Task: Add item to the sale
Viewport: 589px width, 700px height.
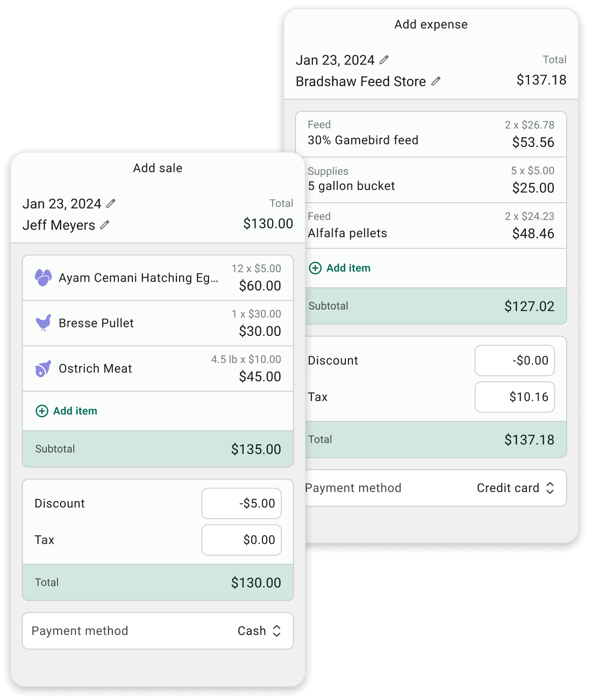Action: coord(67,411)
